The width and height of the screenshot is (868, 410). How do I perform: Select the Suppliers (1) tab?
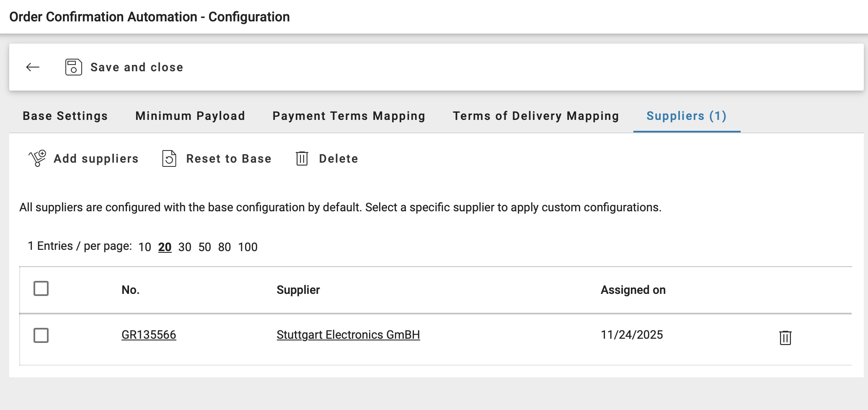pos(686,116)
